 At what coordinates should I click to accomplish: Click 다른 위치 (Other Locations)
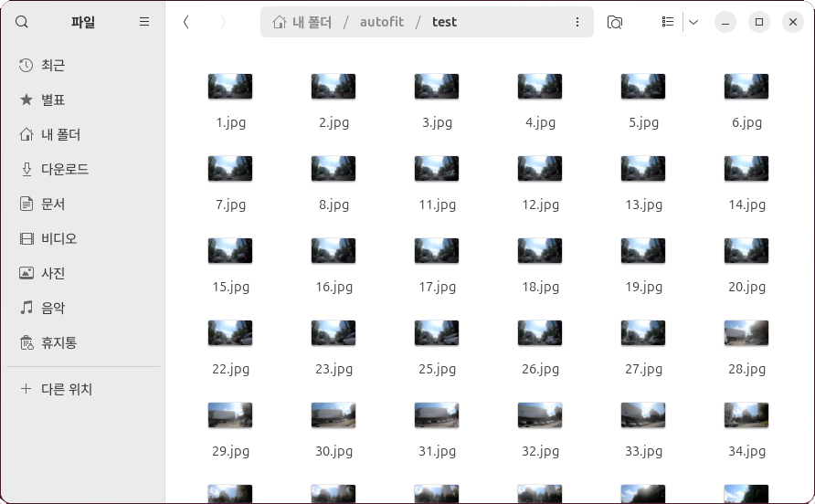tap(83, 389)
